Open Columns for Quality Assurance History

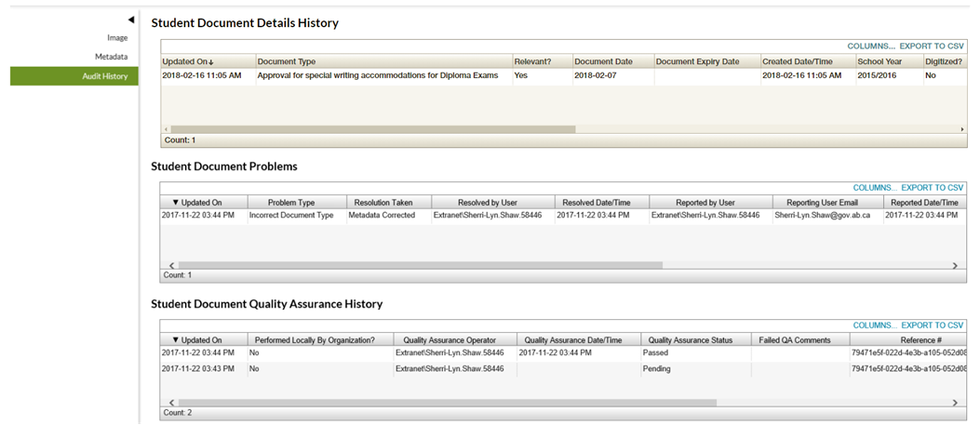point(874,325)
